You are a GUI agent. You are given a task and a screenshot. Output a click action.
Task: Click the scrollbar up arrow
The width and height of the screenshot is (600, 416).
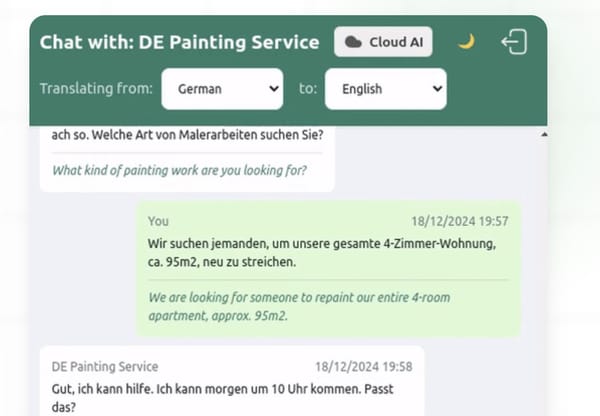[x=543, y=134]
